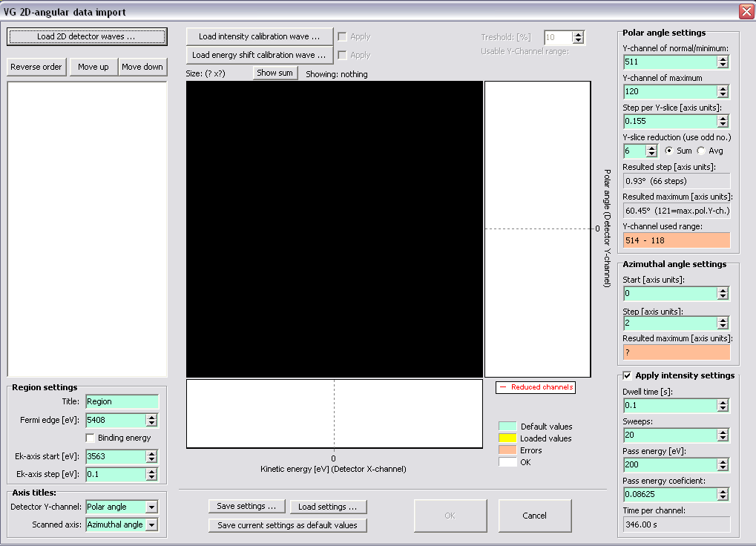The image size is (756, 546).
Task: Edit Azimuthal Start axis units field
Action: (x=670, y=293)
